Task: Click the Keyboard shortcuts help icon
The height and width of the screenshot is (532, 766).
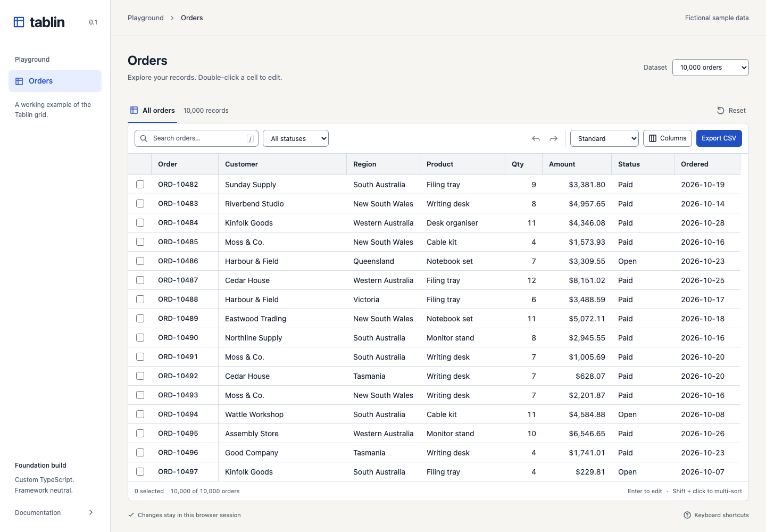Action: click(687, 515)
